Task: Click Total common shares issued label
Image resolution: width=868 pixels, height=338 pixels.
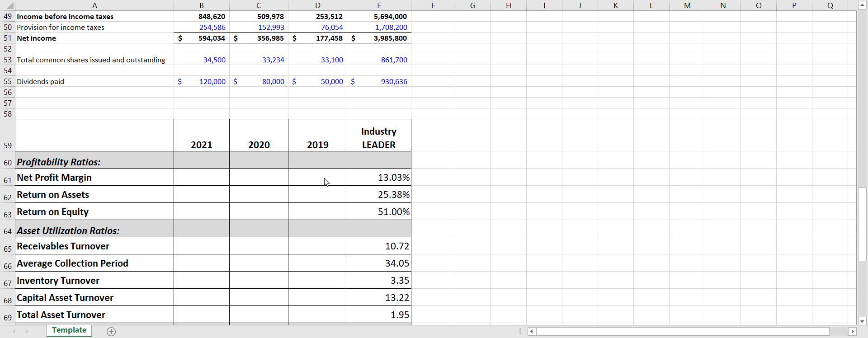Action: point(91,60)
